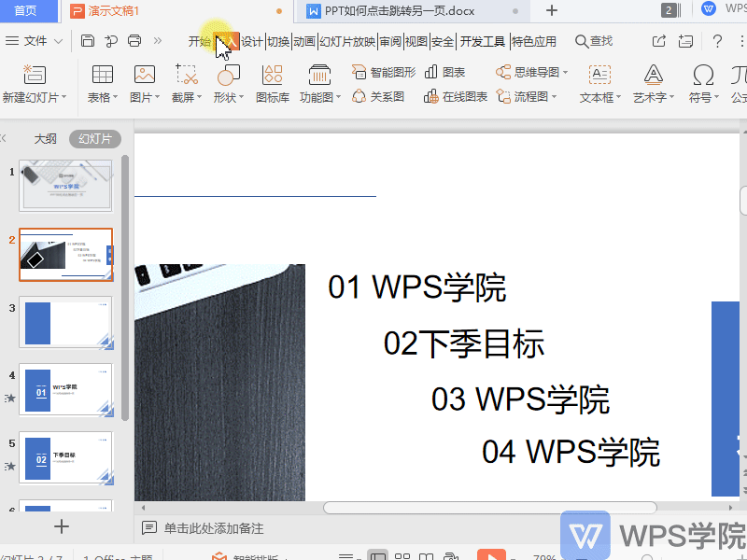The image size is (747, 560).
Task: Expand the 功能图 dropdown arrow
Action: 338,97
